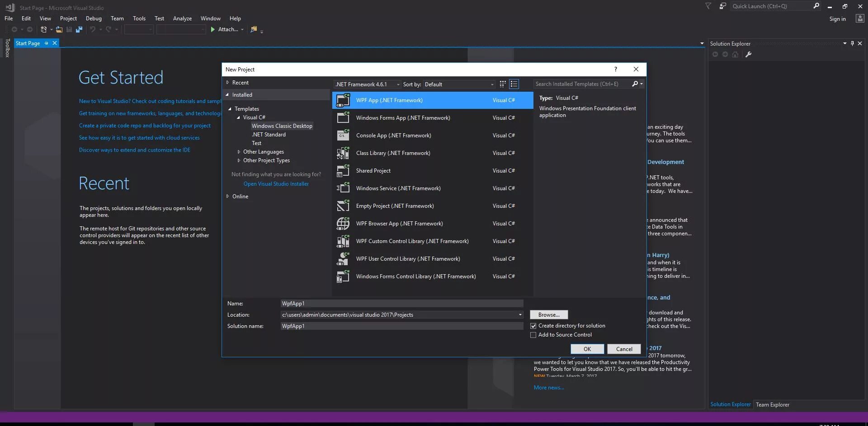868x426 pixels.
Task: Click the WPF User Control Library icon
Action: pyautogui.click(x=343, y=259)
